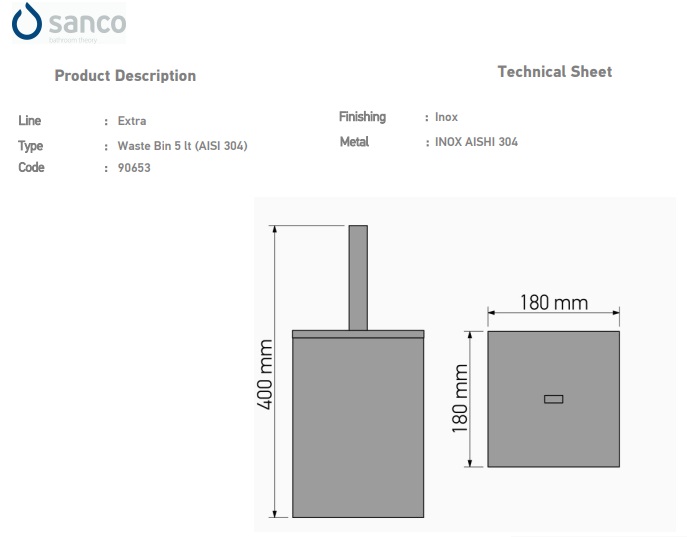Click the INOX AISHI 304 metal value
This screenshot has width=687, height=537.
[x=476, y=142]
